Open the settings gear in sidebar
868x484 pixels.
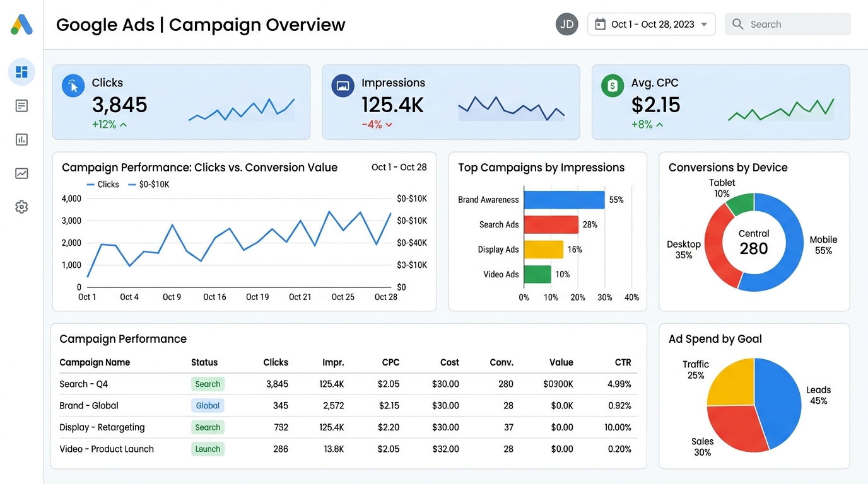pos(21,207)
